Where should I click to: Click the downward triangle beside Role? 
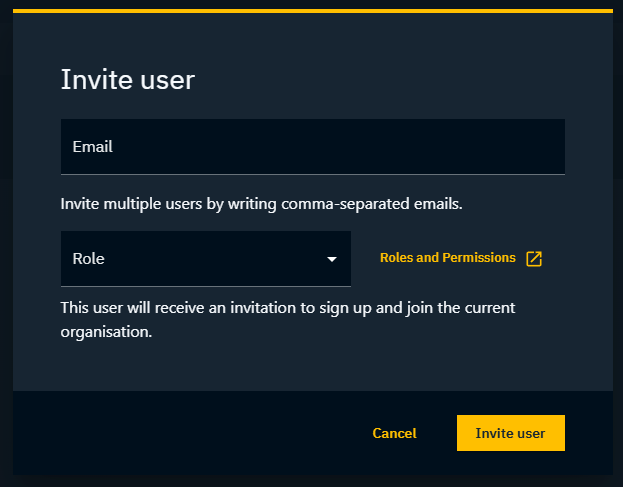(332, 260)
